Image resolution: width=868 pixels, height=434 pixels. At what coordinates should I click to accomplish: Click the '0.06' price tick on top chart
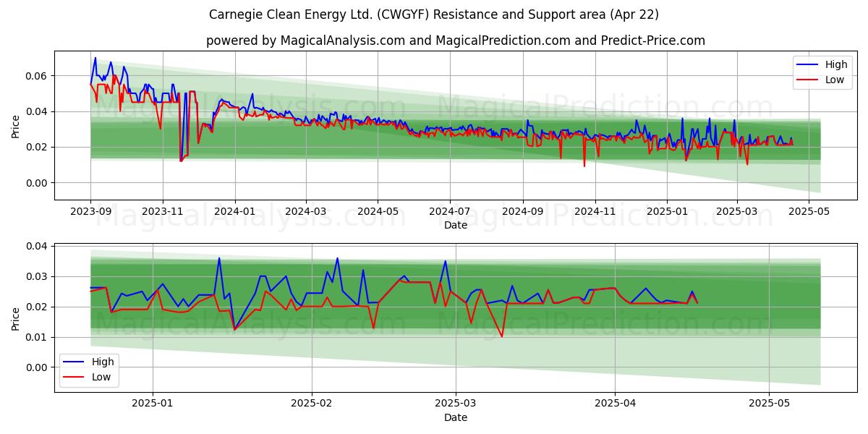pos(36,76)
